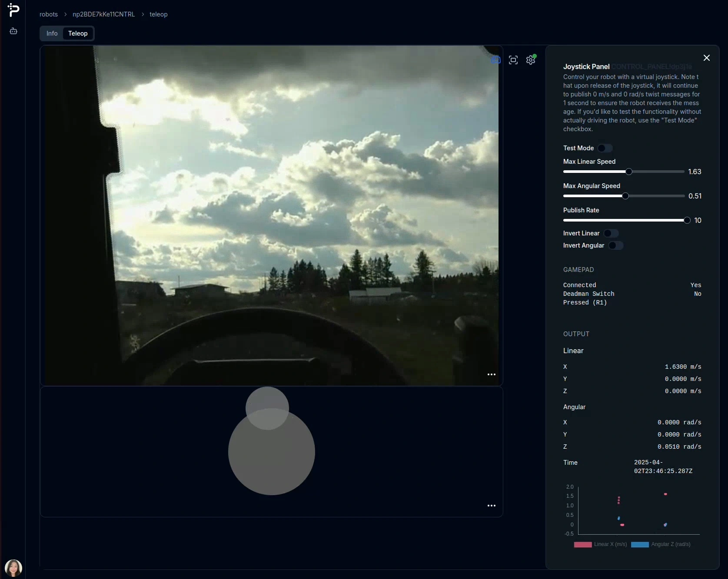This screenshot has height=579, width=728.
Task: Open camera view three-dot options menu
Action: 492,374
